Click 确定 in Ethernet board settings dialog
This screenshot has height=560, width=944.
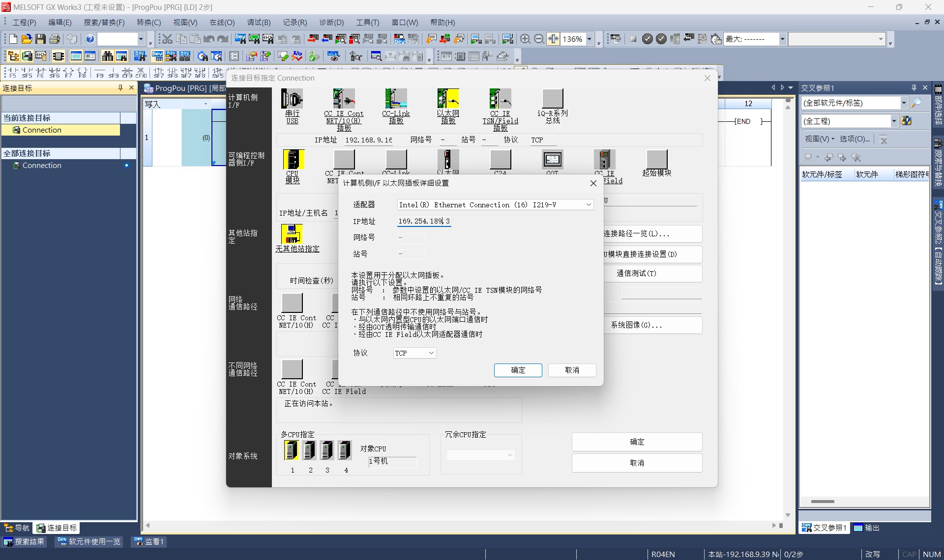518,370
